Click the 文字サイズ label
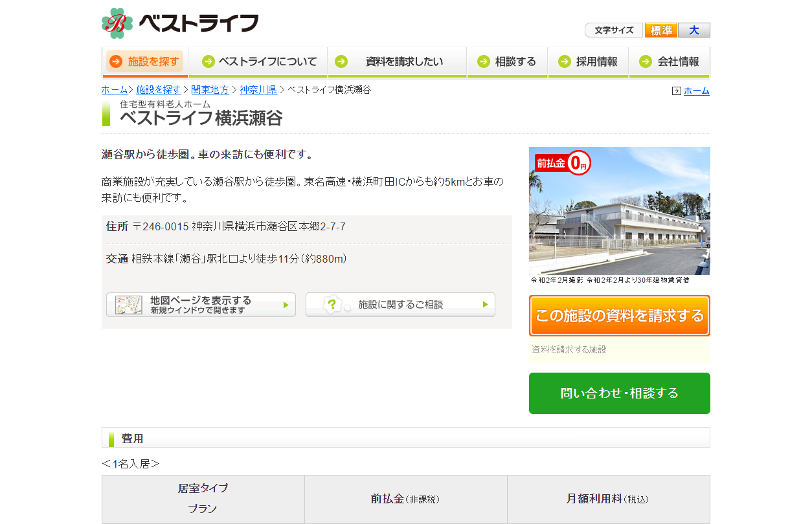 (614, 30)
